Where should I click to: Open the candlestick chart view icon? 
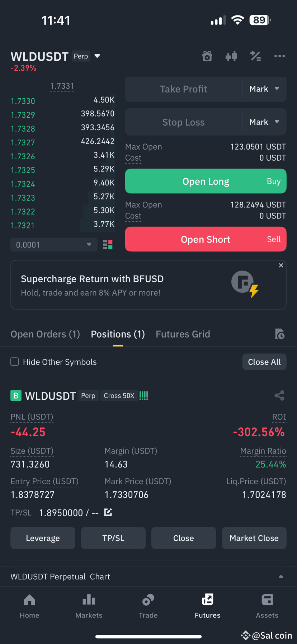click(231, 56)
